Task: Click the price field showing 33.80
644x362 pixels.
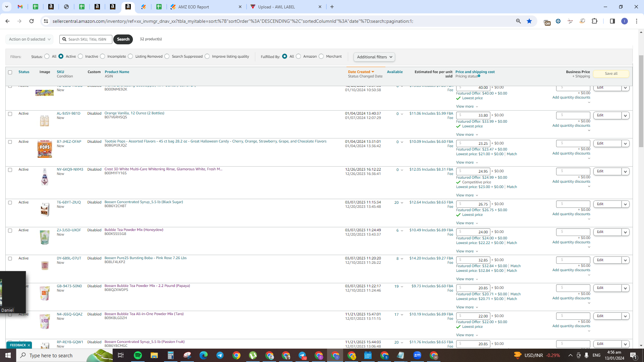Action: click(x=473, y=115)
